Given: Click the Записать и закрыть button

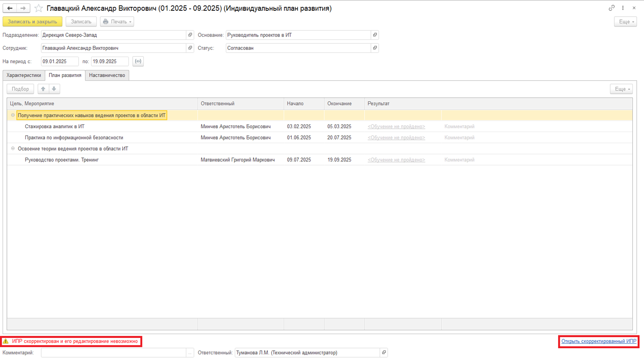Looking at the screenshot, I should pos(32,21).
